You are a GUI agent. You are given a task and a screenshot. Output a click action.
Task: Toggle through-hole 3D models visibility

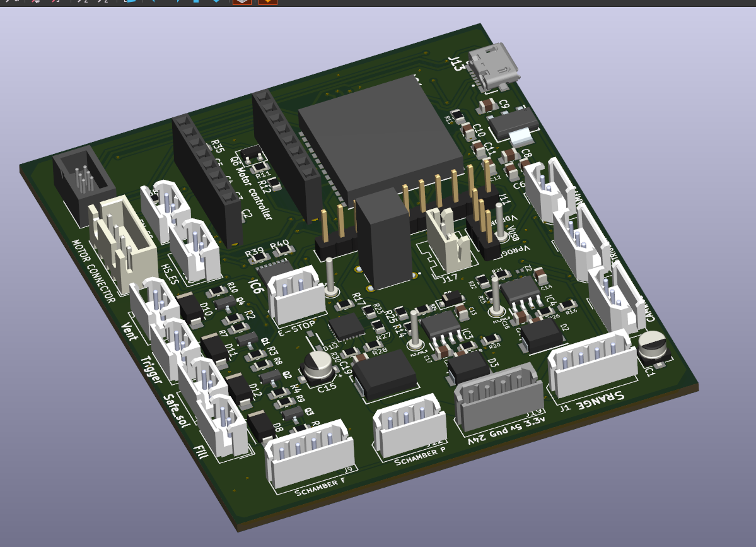[x=267, y=1]
